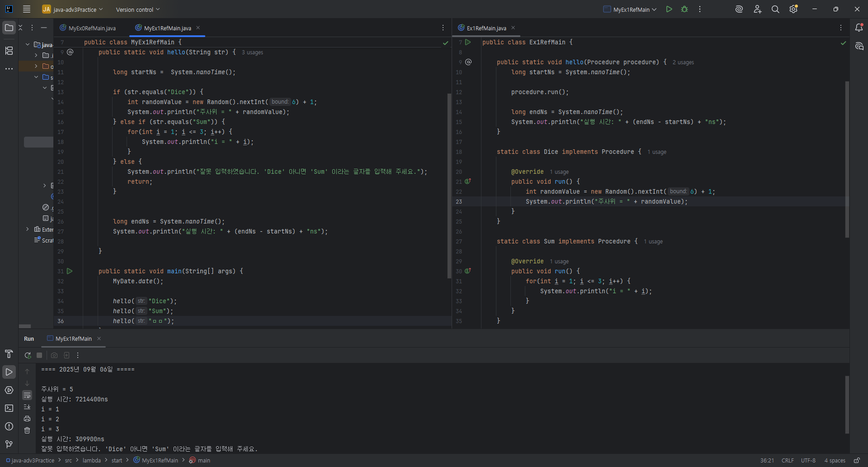Open IDE settings gear

pos(793,9)
